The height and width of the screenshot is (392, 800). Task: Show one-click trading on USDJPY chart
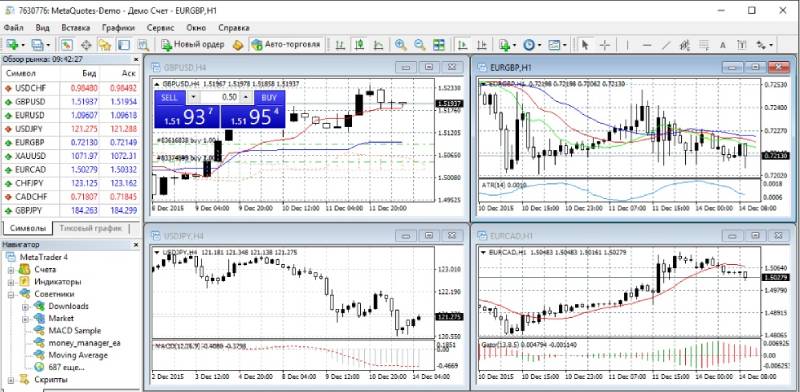point(157,252)
